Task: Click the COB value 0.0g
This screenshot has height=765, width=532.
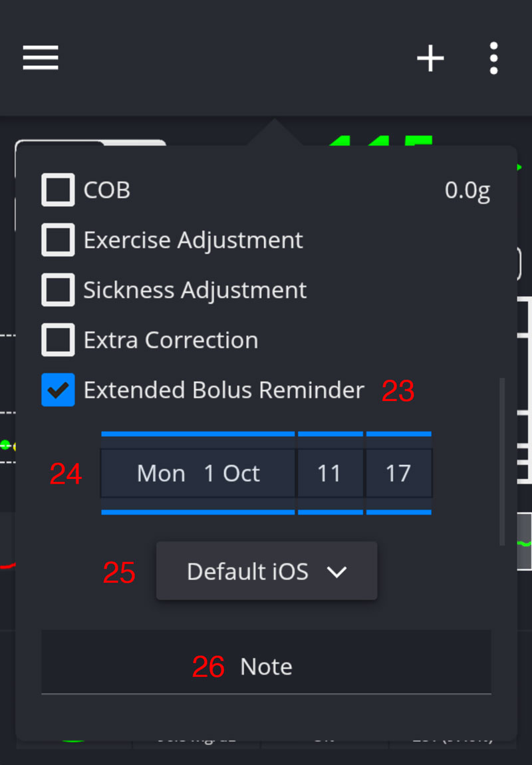Action: pyautogui.click(x=467, y=191)
